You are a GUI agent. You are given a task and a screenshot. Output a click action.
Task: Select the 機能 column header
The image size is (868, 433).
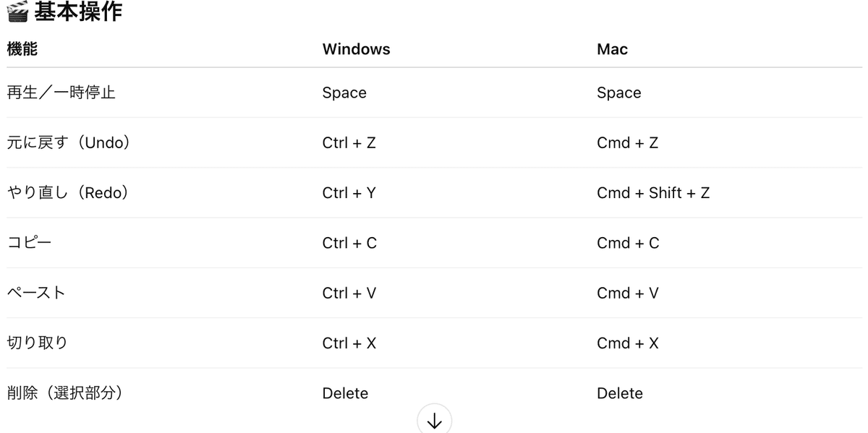(x=22, y=49)
